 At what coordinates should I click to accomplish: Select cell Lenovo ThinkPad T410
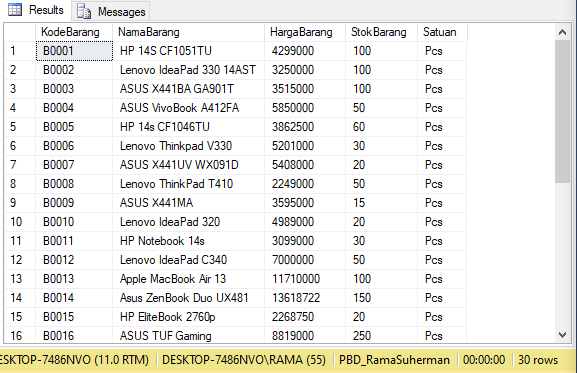tap(188, 184)
